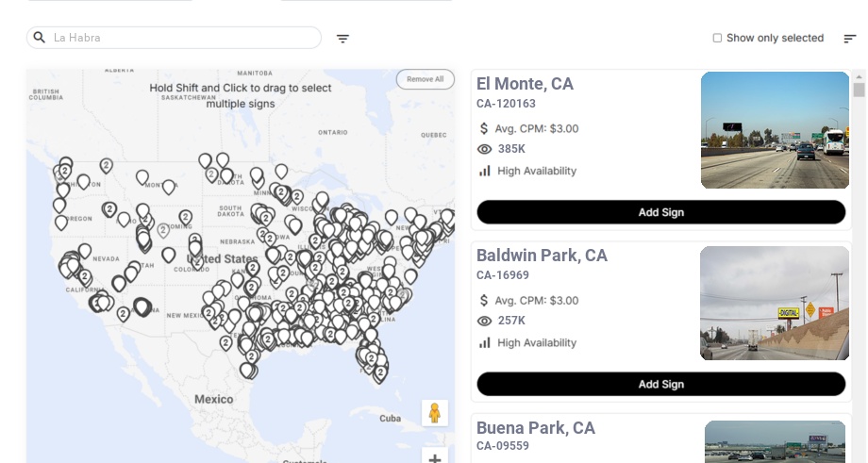Viewport: 868px width, 463px height.
Task: Click Baldwin Park impressions eye icon
Action: pyautogui.click(x=485, y=321)
